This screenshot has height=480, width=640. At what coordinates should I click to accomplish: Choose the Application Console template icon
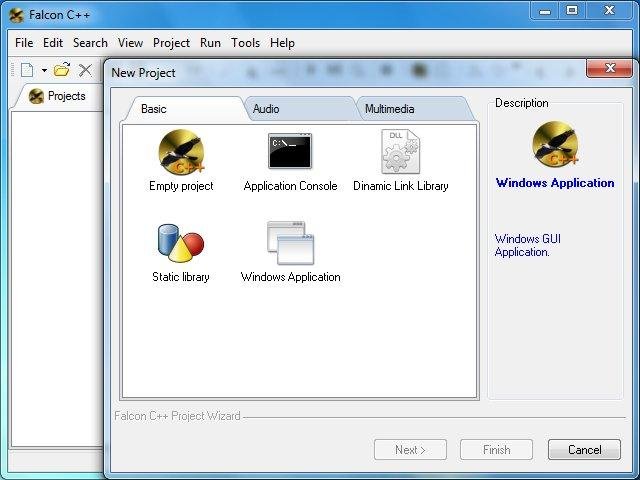[x=290, y=151]
